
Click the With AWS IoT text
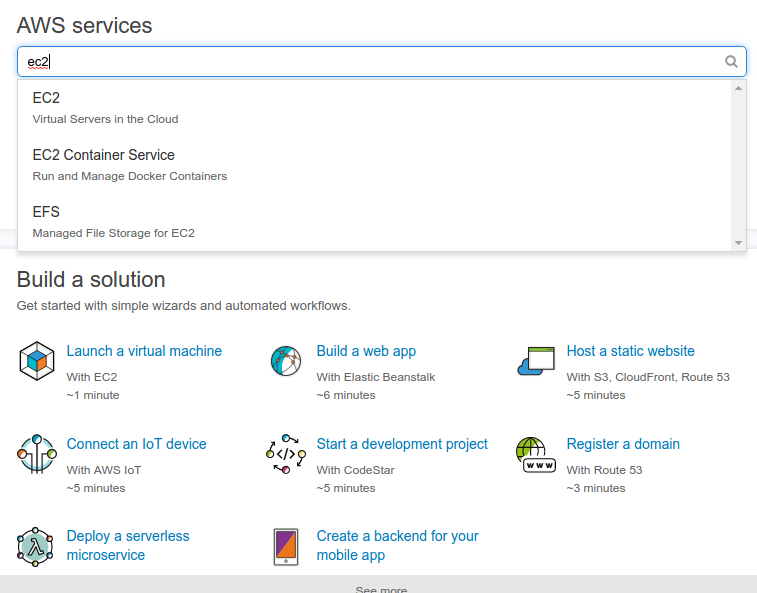tap(104, 470)
